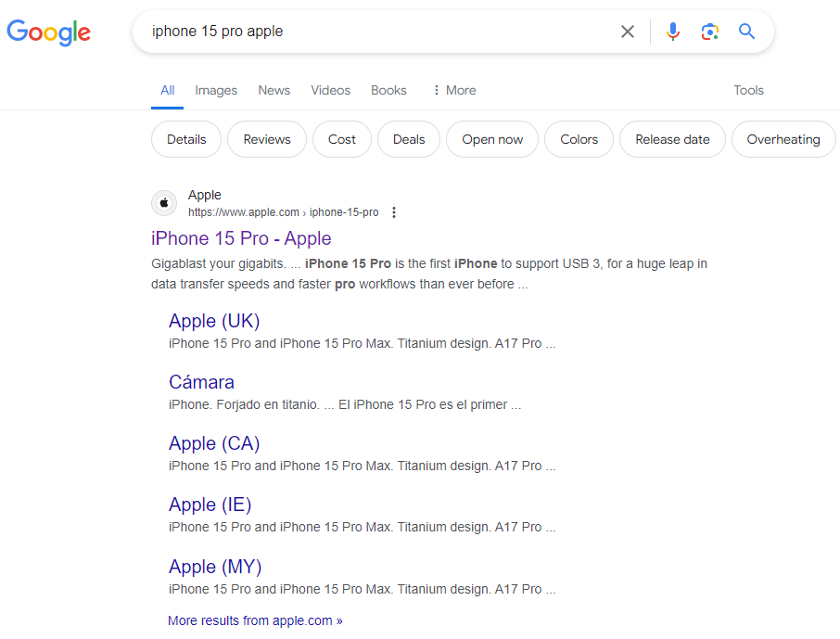This screenshot has width=840, height=639.
Task: Select the Reviews filter chip
Action: tap(267, 139)
